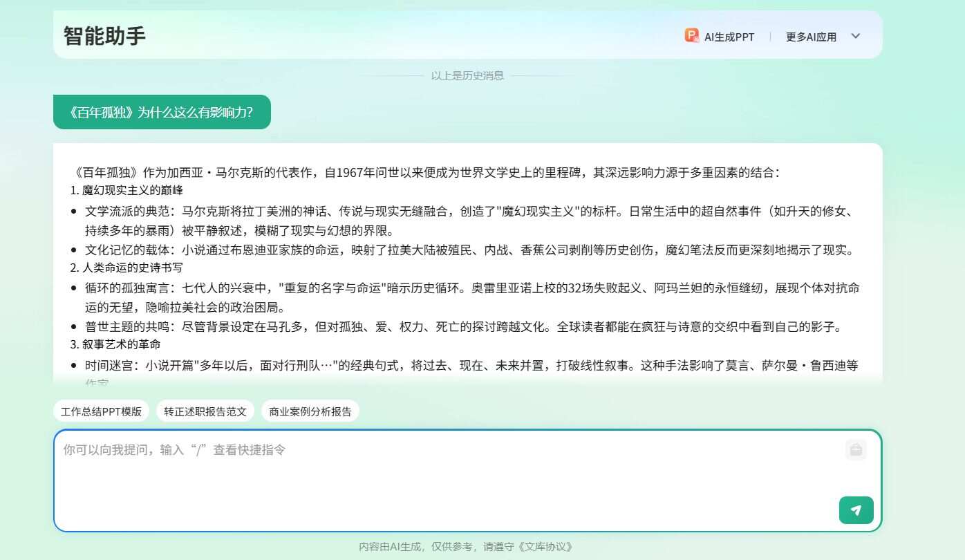
Task: Open the 《文库协议》 agreement link
Action: [547, 546]
